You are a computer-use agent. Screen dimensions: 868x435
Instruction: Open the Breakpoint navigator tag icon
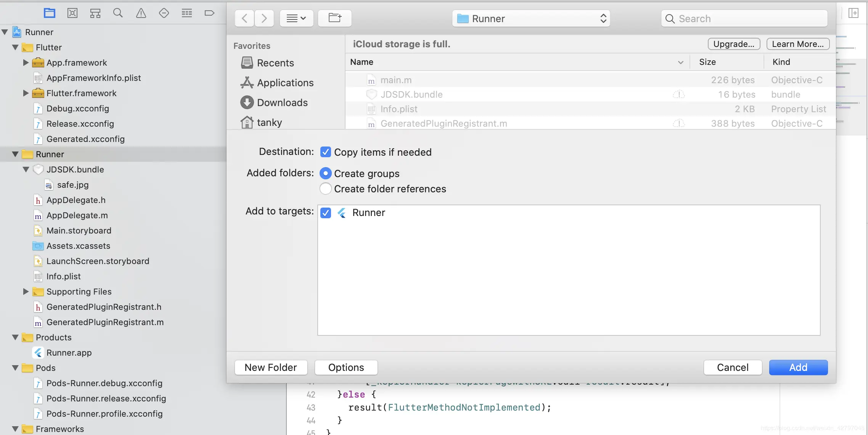[x=209, y=13]
